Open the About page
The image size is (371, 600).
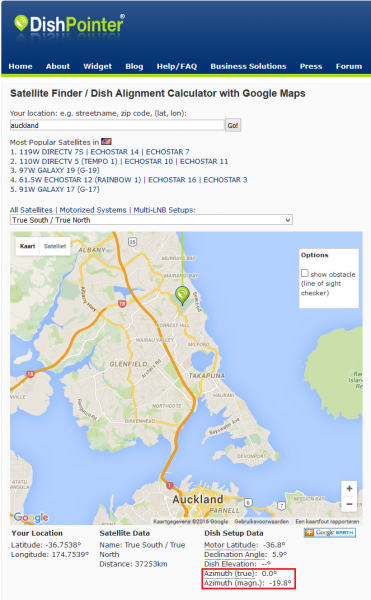pyautogui.click(x=58, y=66)
